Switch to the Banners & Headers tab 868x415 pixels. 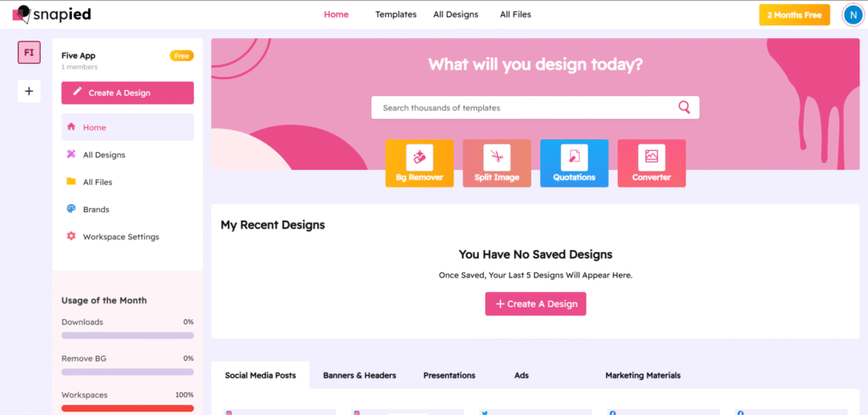pos(359,375)
